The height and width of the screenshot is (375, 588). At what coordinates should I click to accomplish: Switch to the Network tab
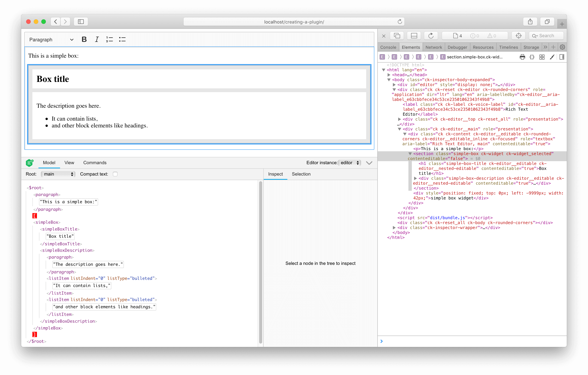pos(434,47)
